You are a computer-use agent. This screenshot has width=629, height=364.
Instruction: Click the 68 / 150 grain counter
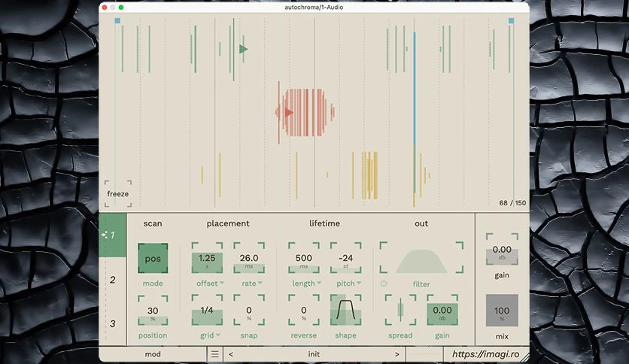pos(512,203)
